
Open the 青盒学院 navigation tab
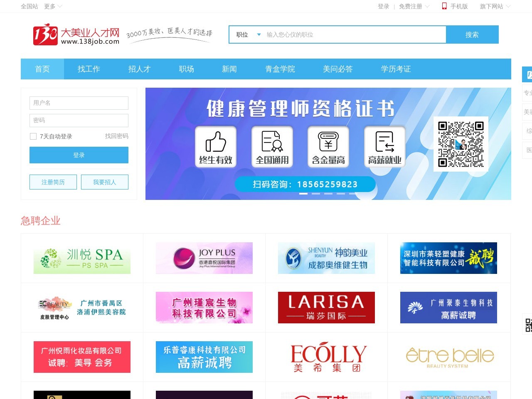(x=280, y=69)
